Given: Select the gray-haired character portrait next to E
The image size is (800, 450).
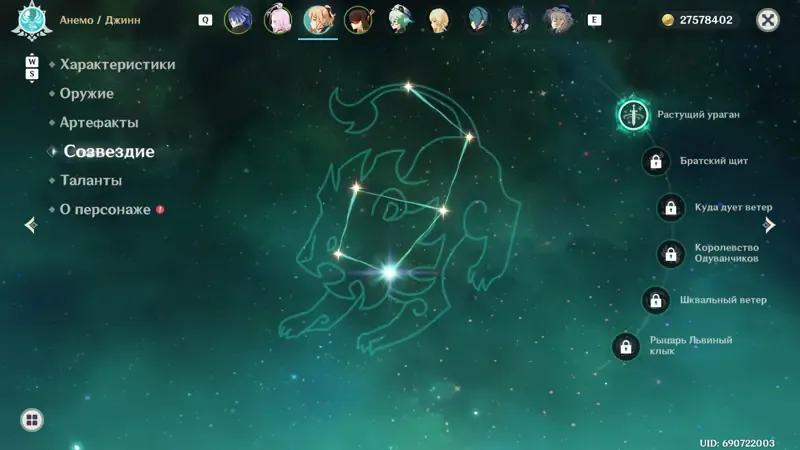Looking at the screenshot, I should pyautogui.click(x=558, y=20).
